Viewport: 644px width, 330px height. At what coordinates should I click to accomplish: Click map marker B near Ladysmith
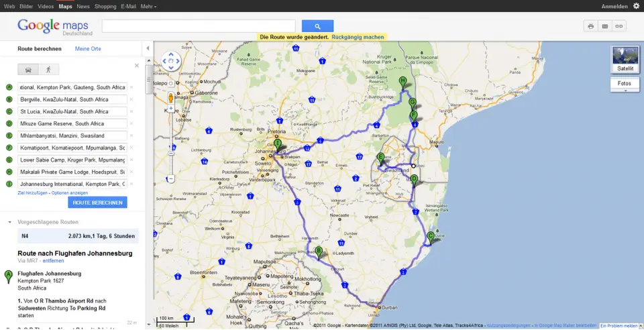(319, 252)
